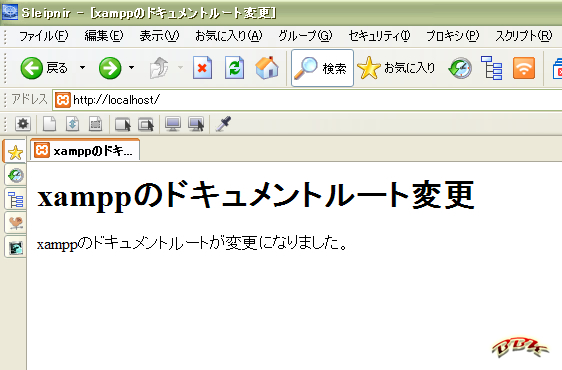This screenshot has height=370, width=562.
Task: Click the second window-with-cursor capture icon
Action: tap(146, 124)
